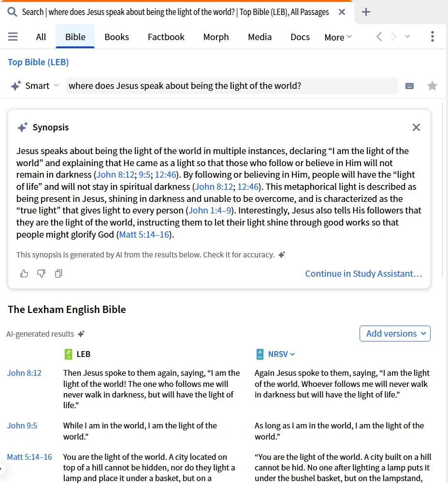Click sparkle icon next to AI-generated results
Image resolution: width=448 pixels, height=483 pixels.
(x=81, y=334)
